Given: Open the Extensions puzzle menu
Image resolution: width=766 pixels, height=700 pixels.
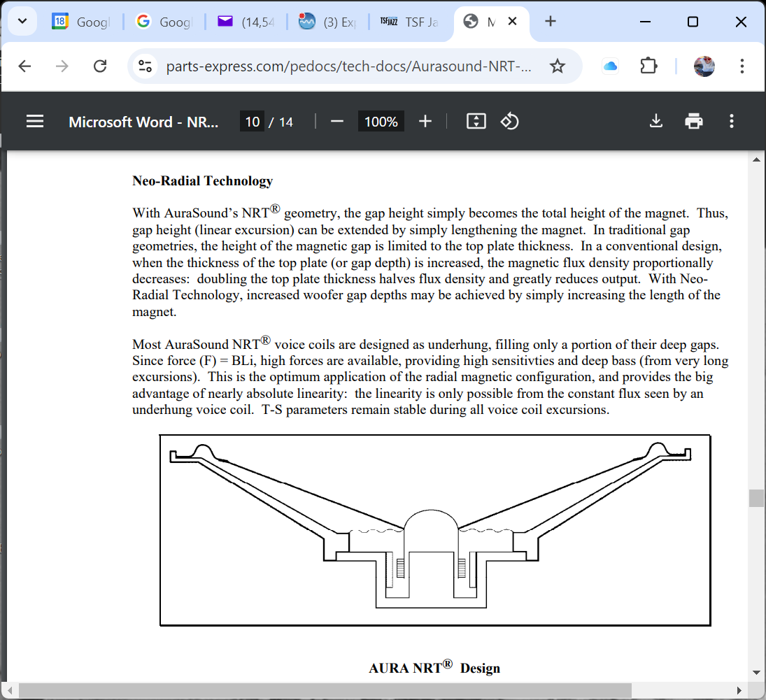Looking at the screenshot, I should click(648, 66).
